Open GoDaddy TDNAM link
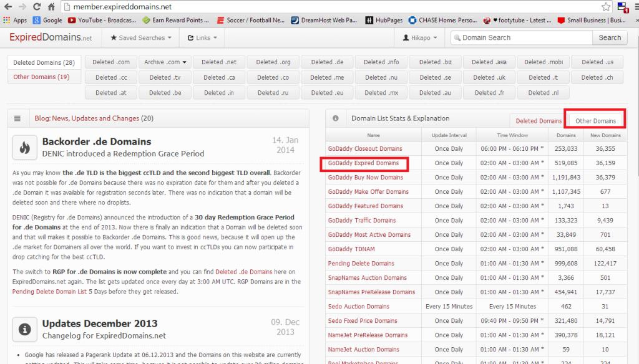The height and width of the screenshot is (364, 639). (x=351, y=249)
